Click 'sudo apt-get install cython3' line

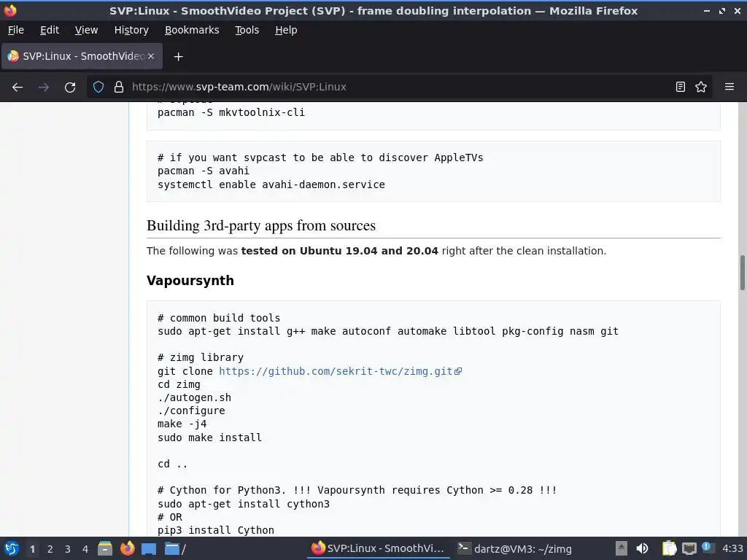coord(244,504)
